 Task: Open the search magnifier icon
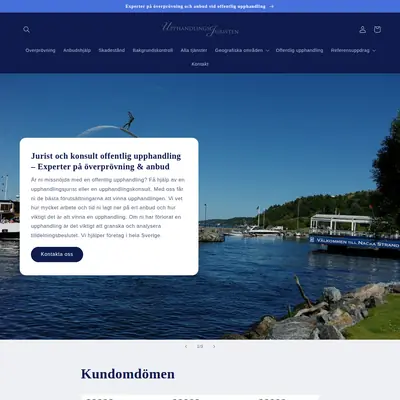point(27,30)
